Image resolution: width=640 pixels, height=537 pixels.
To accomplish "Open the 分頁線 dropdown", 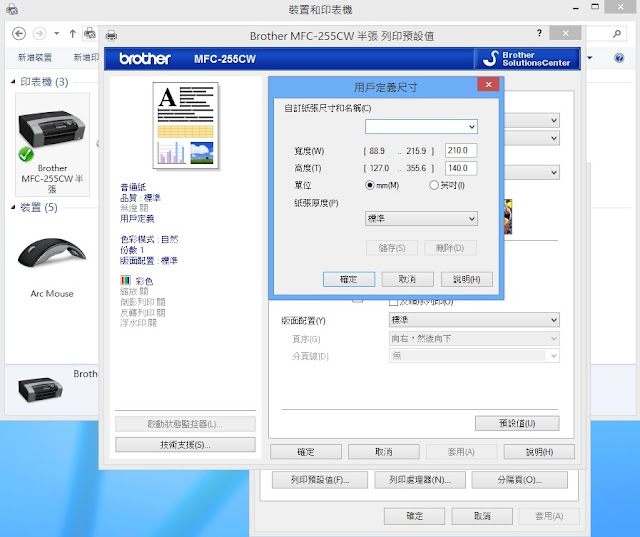I will [474, 356].
